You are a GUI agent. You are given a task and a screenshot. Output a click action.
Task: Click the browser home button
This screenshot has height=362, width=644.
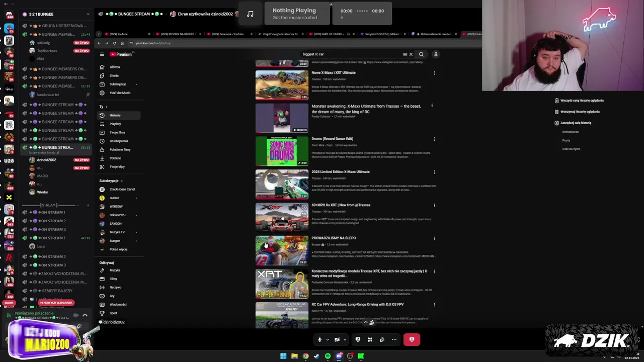tap(122, 43)
